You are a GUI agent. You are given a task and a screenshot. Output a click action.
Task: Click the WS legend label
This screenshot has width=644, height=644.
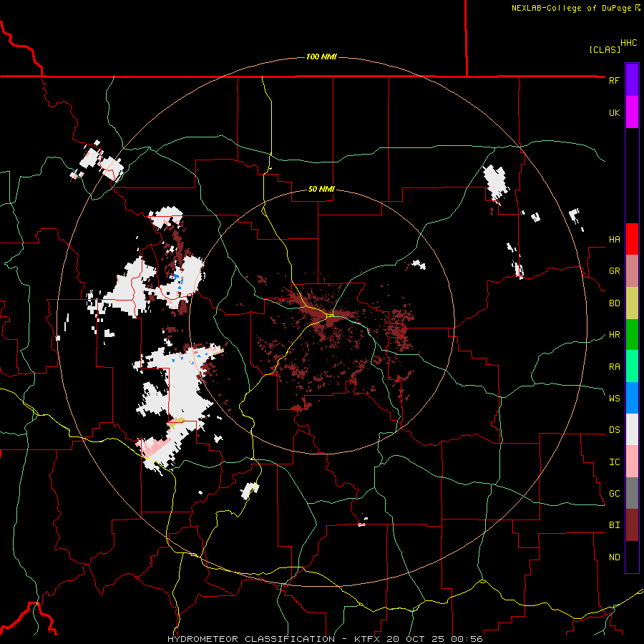(614, 398)
